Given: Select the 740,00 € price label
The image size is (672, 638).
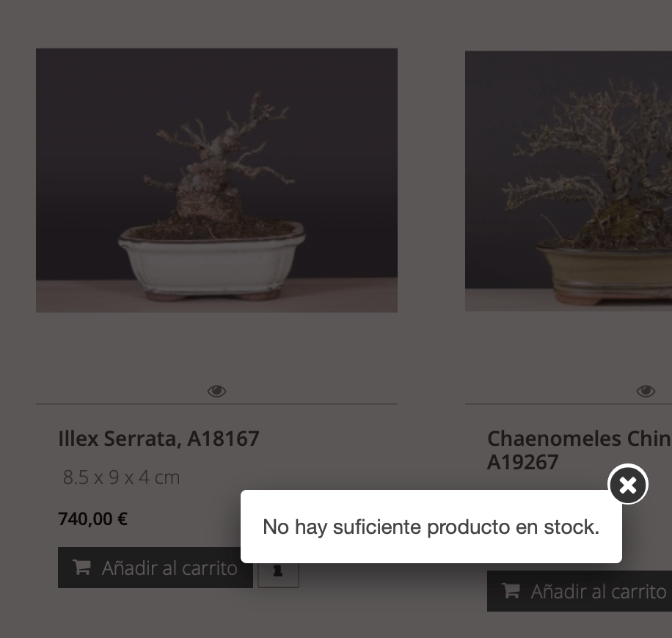Looking at the screenshot, I should pyautogui.click(x=92, y=519).
